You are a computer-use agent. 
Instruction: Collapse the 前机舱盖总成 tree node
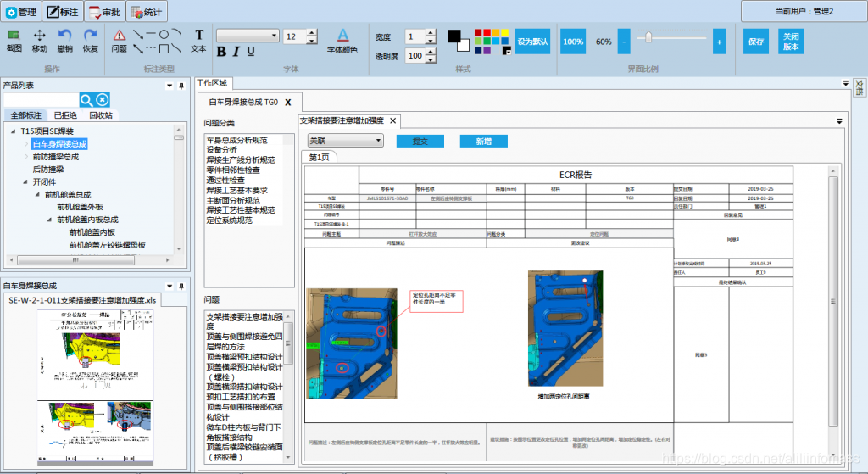(37, 194)
